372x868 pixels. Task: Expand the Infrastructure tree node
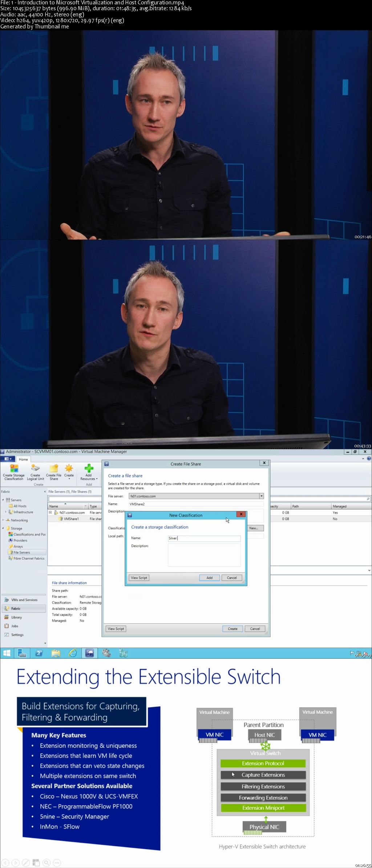[5, 512]
